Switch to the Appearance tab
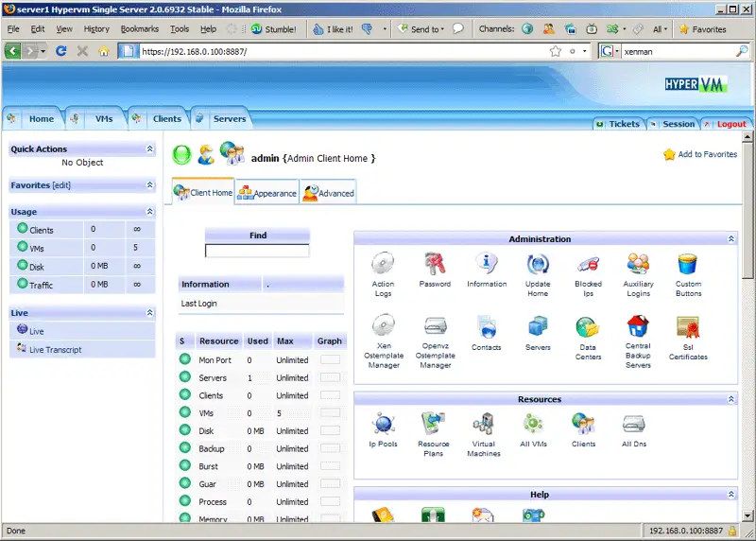The image size is (756, 541). [x=267, y=193]
